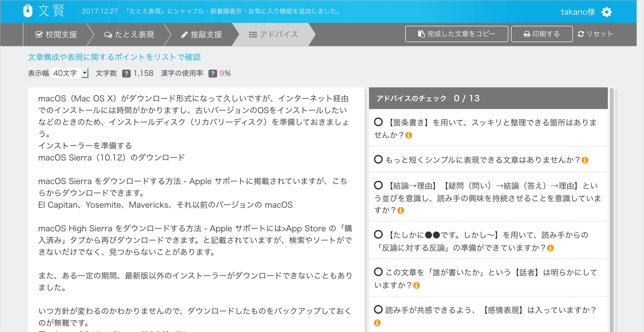Switch to the たとえ表現 step

[129, 34]
